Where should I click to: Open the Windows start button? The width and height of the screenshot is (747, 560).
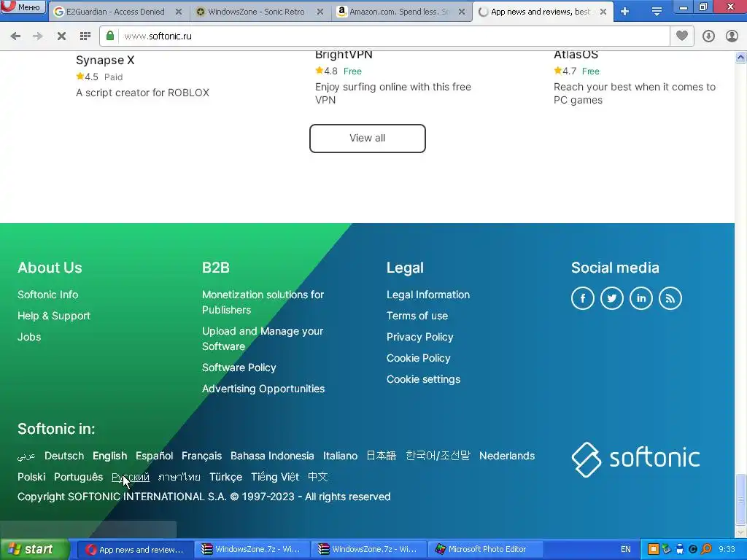34,550
